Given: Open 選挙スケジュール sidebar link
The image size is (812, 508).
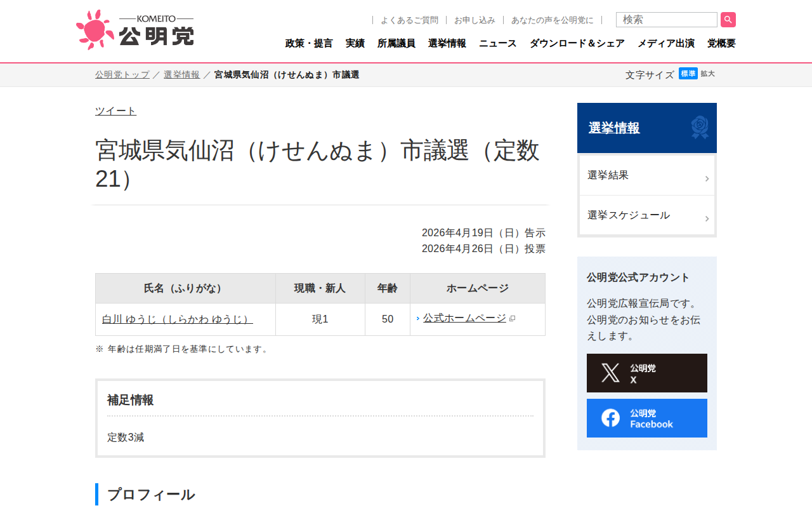Looking at the screenshot, I should 647,215.
